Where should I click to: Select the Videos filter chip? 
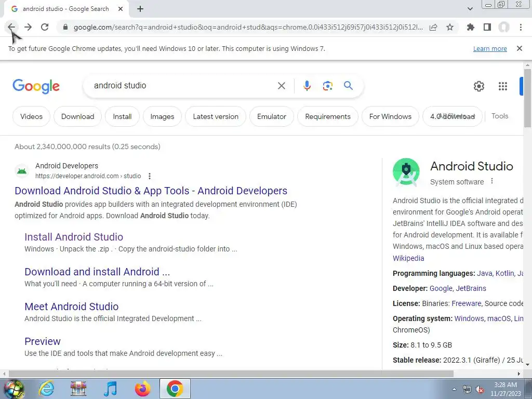tap(31, 116)
